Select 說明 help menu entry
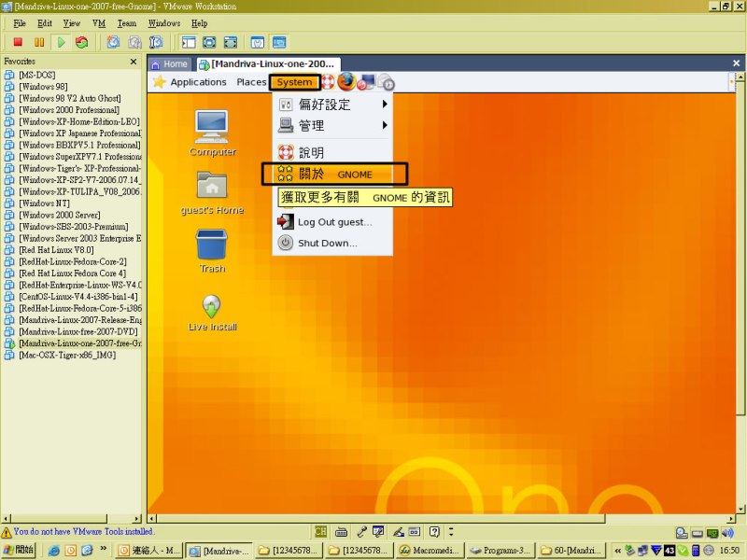The image size is (747, 560). pos(333,152)
